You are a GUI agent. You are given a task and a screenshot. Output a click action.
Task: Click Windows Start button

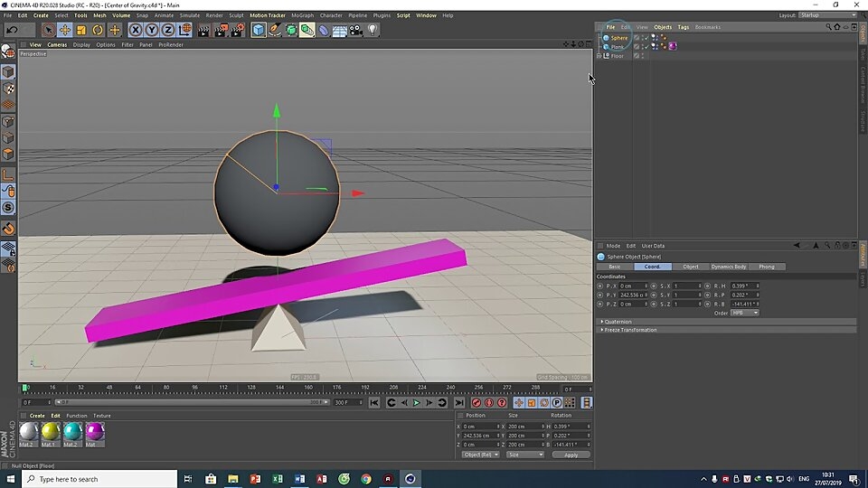(11, 479)
